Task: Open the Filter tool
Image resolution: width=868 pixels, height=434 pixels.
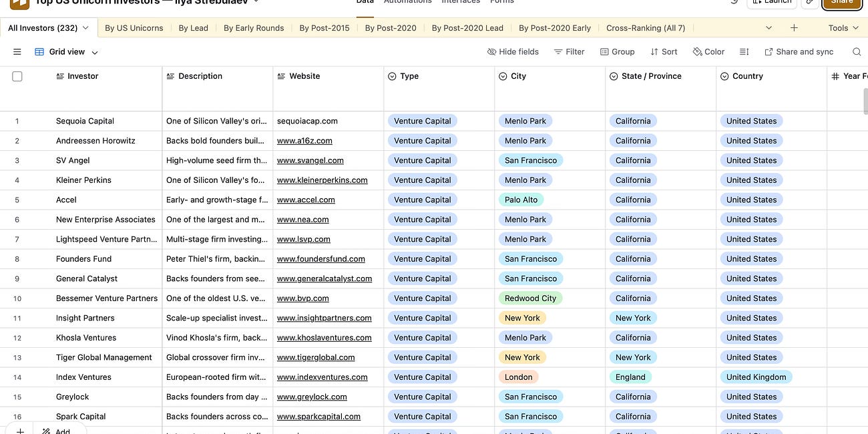Action: (x=569, y=51)
